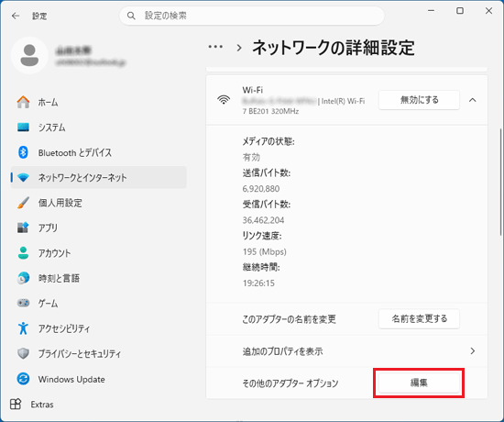The height and width of the screenshot is (422, 504).
Task: Click the Bluetooth icon in sidebar
Action: (23, 152)
